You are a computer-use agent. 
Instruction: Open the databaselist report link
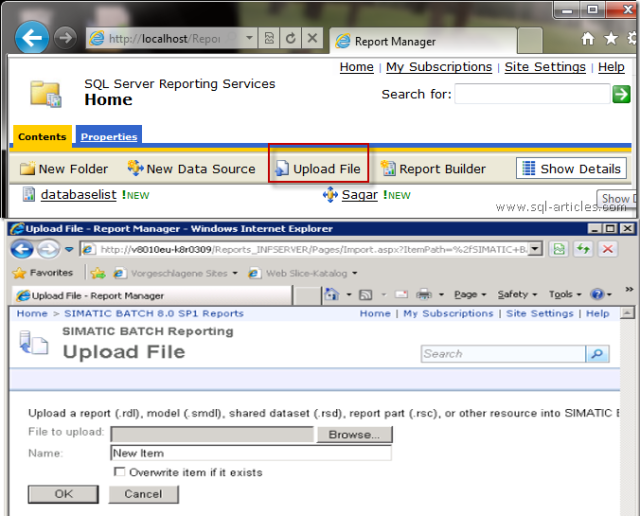tap(78, 195)
